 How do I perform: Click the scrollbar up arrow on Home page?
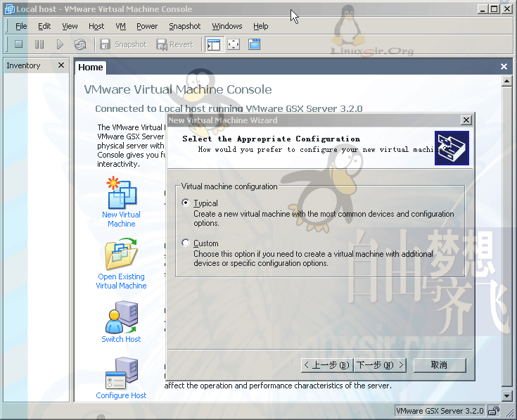click(x=506, y=81)
